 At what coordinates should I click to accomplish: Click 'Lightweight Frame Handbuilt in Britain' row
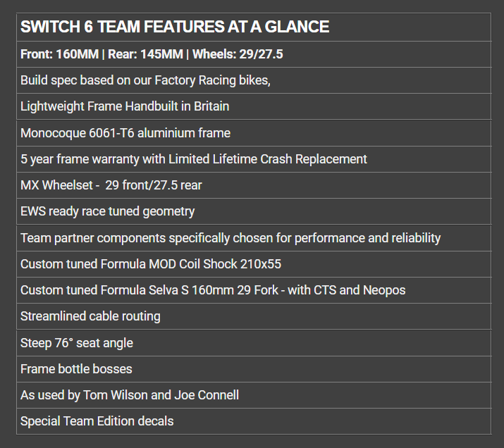(x=125, y=106)
